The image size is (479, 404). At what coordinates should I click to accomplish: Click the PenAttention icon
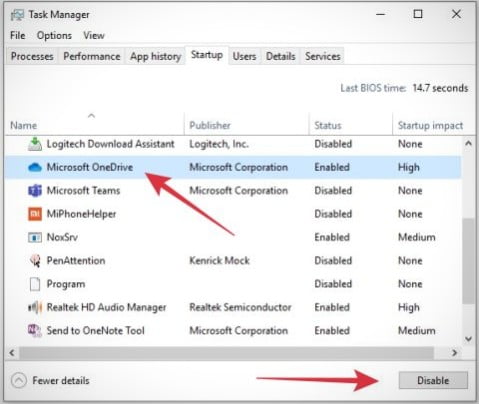tap(35, 261)
